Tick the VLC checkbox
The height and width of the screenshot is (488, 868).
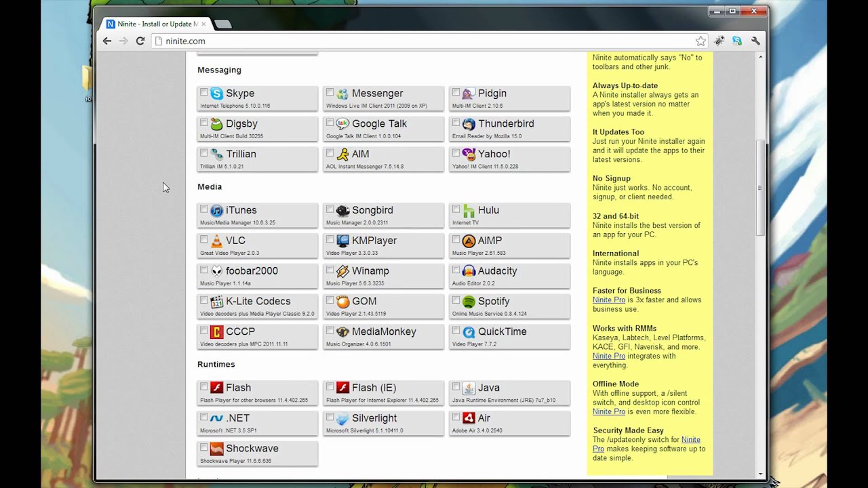tap(203, 239)
